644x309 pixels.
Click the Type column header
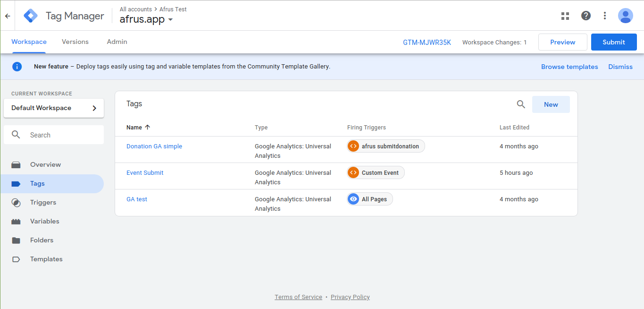tap(261, 128)
